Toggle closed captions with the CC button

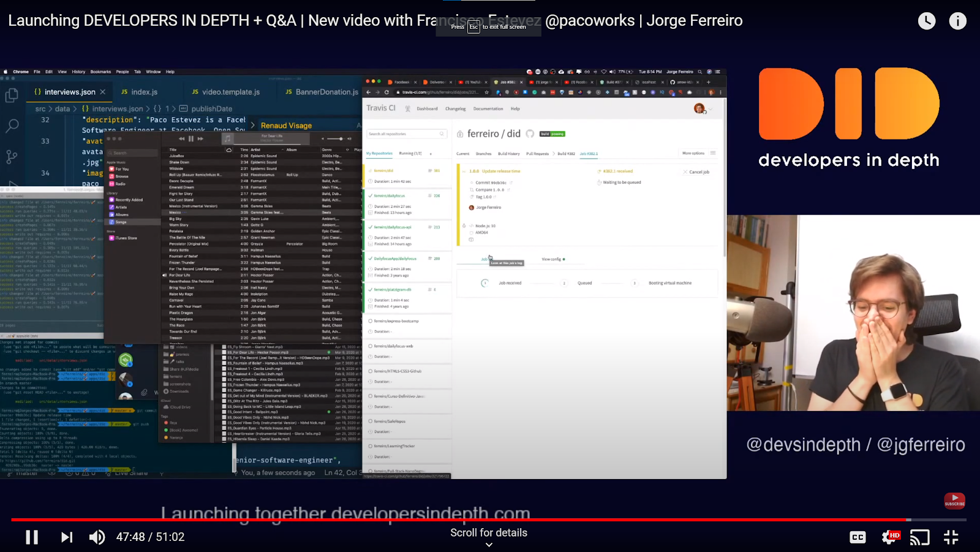[858, 537]
